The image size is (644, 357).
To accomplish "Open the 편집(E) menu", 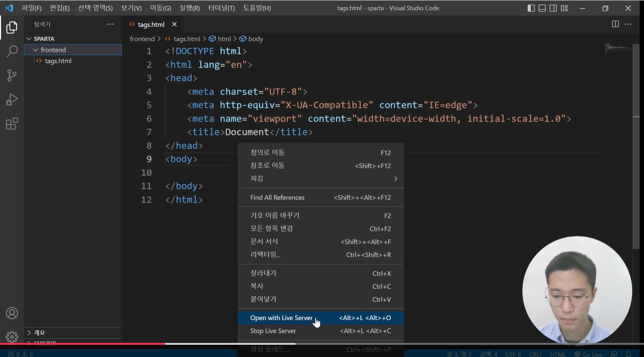I will [59, 8].
